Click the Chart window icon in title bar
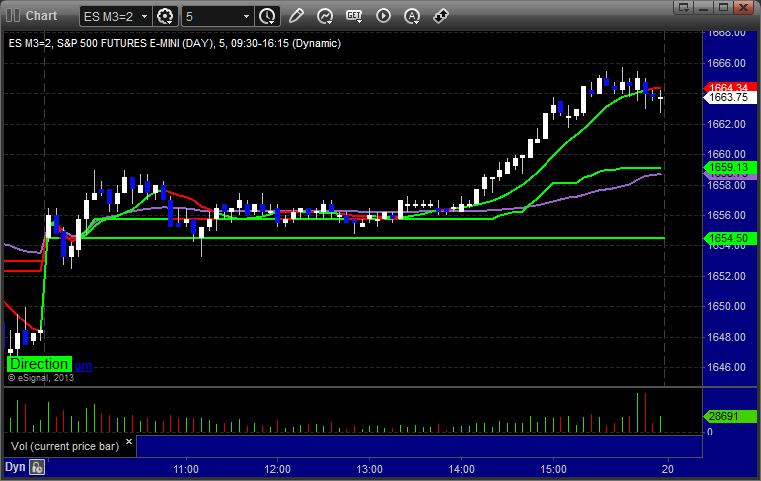The image size is (761, 481). [11, 16]
